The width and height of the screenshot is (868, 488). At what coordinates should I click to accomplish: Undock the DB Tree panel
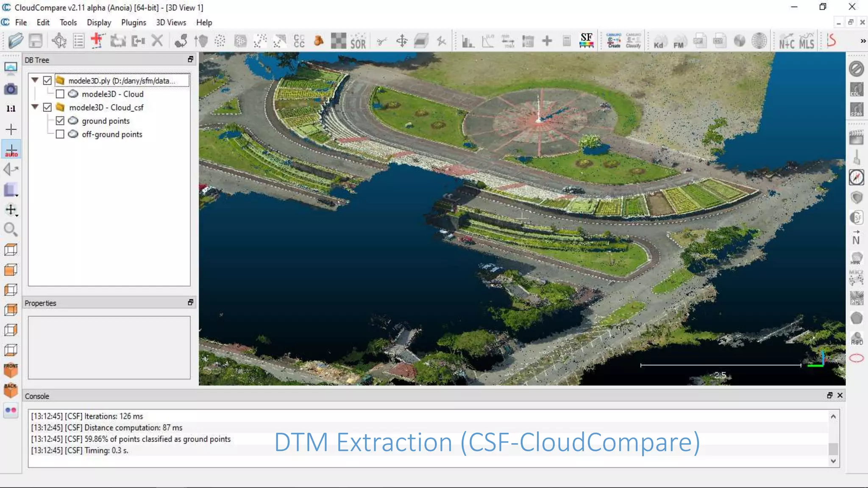click(190, 59)
